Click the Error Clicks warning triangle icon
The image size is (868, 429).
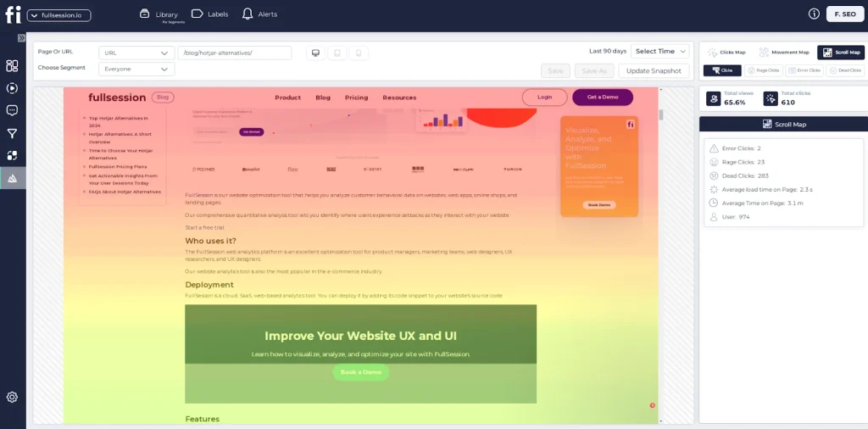(x=714, y=148)
